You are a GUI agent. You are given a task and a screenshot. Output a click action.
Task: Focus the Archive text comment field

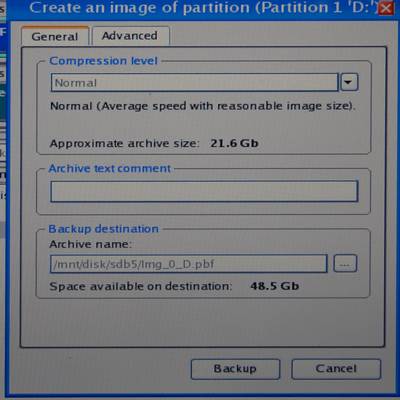[204, 191]
